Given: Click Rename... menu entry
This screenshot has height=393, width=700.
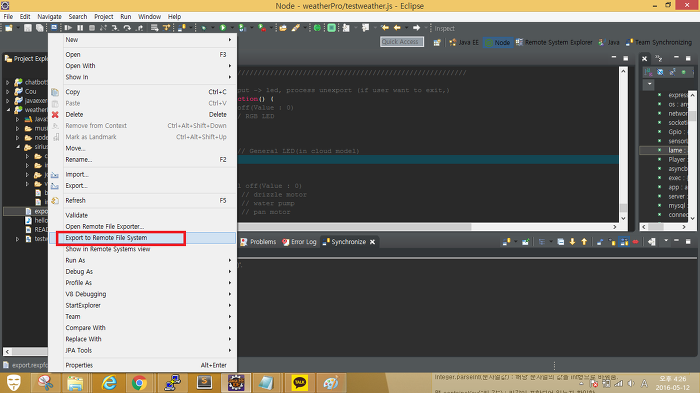Looking at the screenshot, I should click(143, 159).
